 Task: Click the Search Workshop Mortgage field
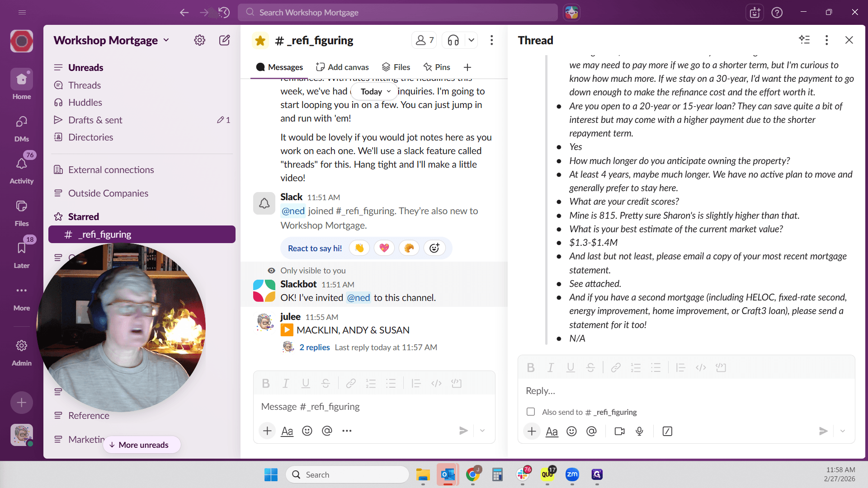tap(398, 12)
